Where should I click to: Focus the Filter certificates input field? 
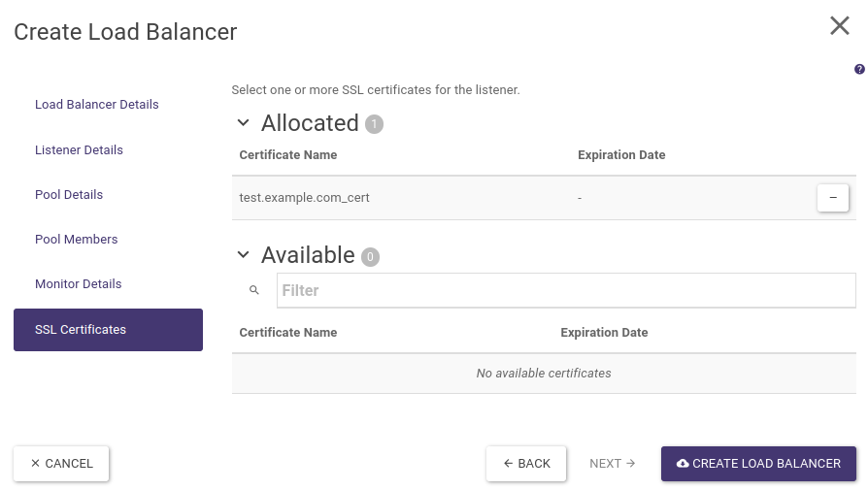(x=565, y=290)
